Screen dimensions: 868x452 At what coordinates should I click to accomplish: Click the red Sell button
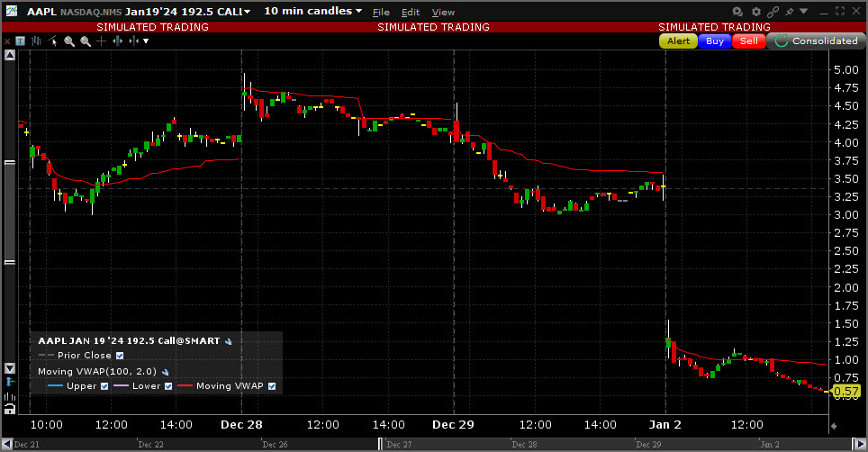[749, 41]
